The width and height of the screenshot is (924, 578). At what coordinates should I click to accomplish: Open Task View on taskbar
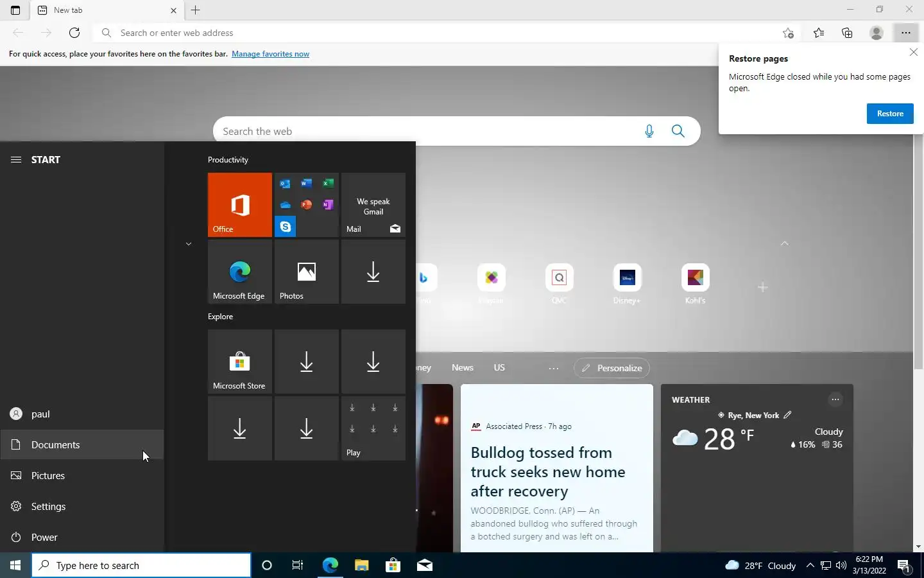[x=298, y=565]
